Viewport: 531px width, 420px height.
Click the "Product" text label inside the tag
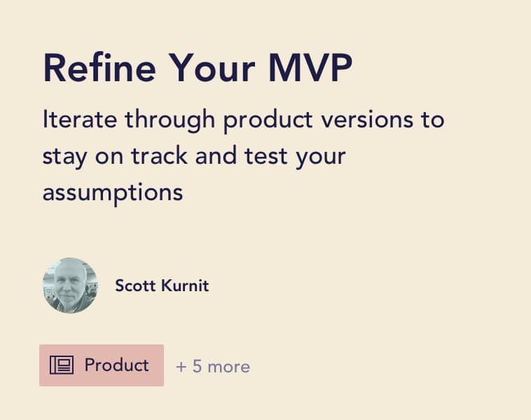pyautogui.click(x=116, y=365)
